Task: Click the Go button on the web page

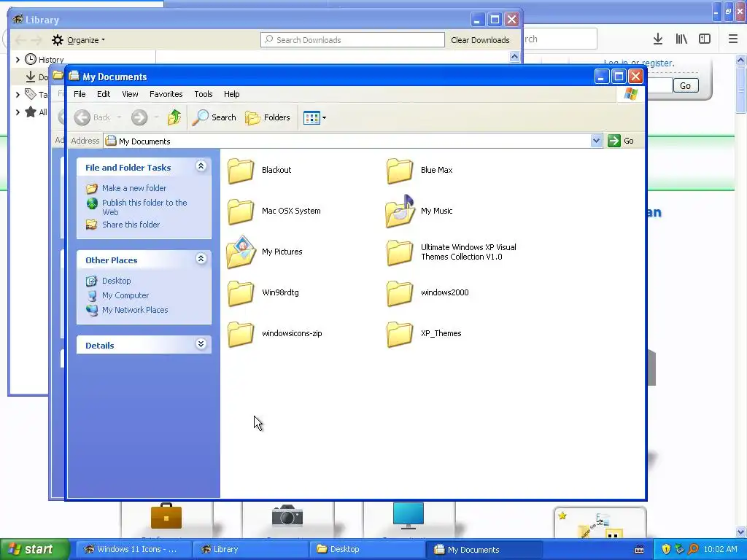Action: pos(685,86)
